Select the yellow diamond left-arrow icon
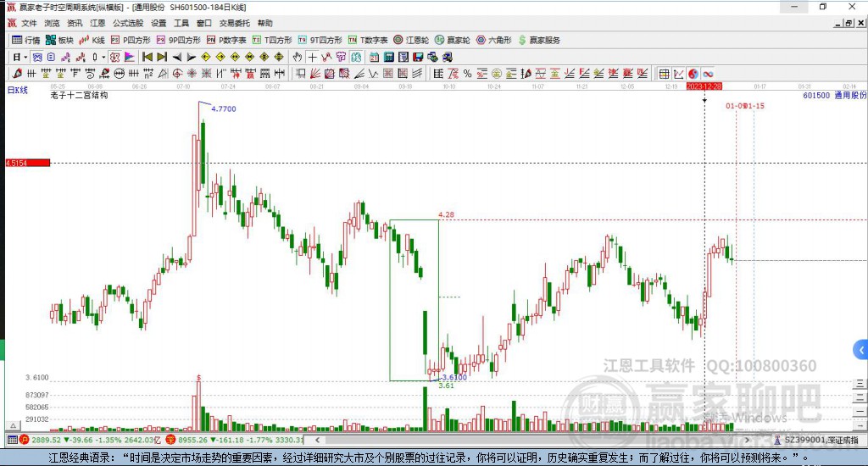 click(x=206, y=57)
